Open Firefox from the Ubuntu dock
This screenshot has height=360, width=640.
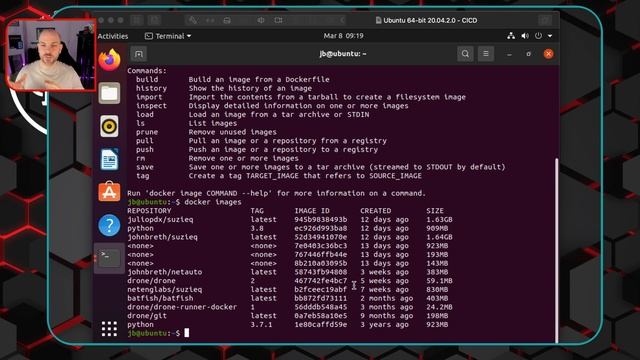109,60
